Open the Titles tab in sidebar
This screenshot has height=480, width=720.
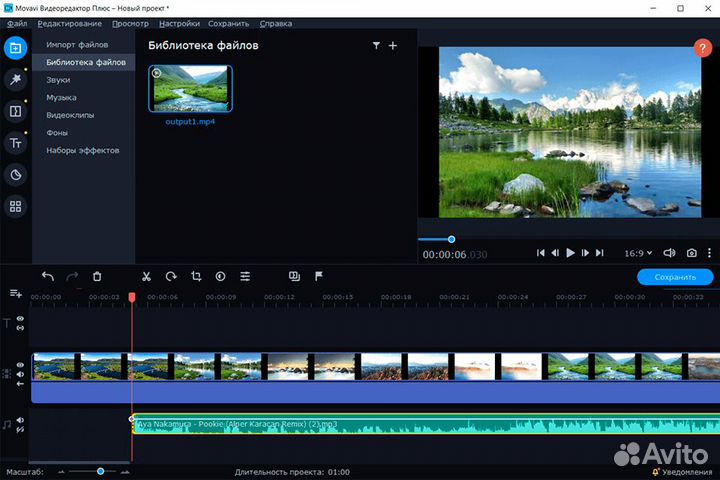pyautogui.click(x=15, y=144)
